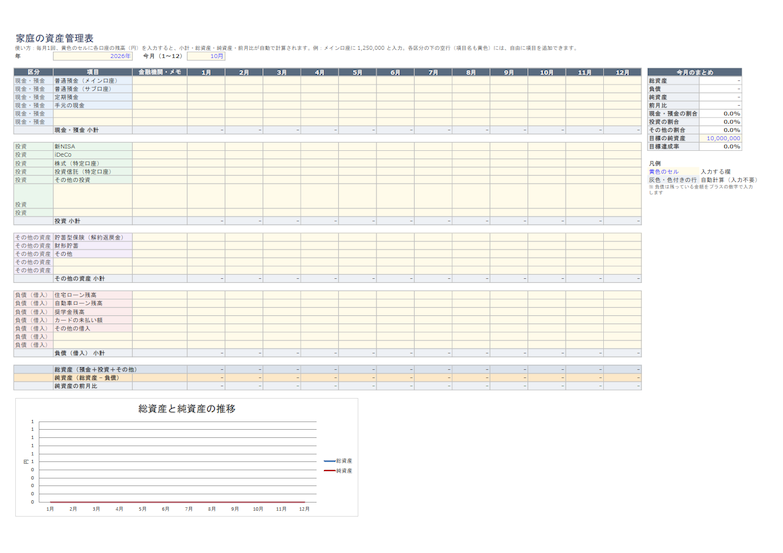Click the 手元の現金 item cell

(x=93, y=105)
